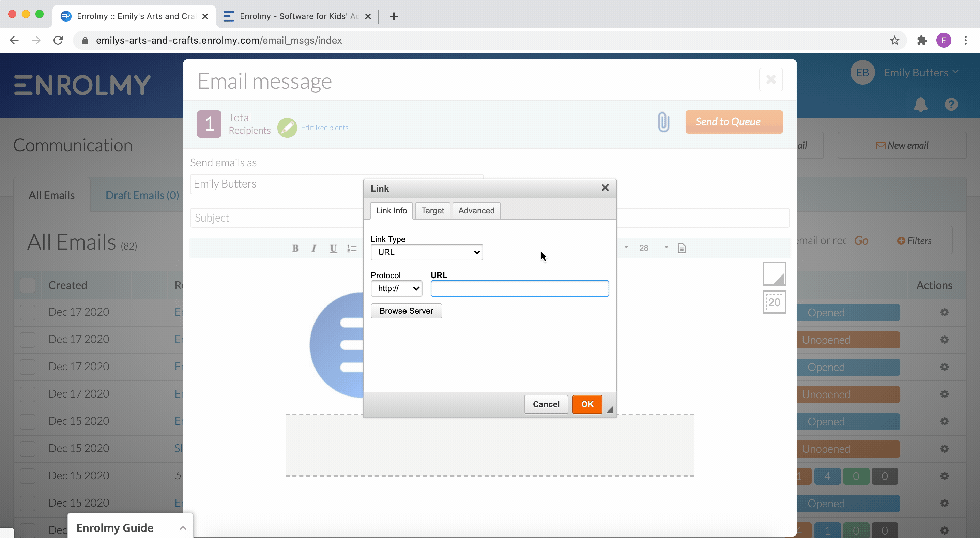Click the Edit Recipients link
Image resolution: width=980 pixels, height=538 pixels.
coord(324,128)
